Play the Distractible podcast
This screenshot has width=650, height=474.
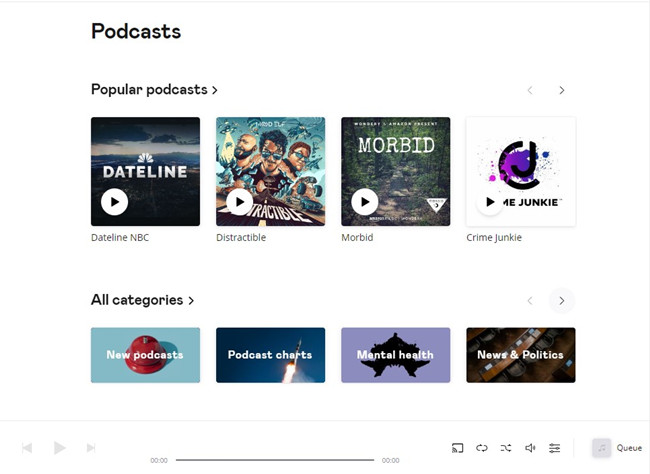(240, 202)
